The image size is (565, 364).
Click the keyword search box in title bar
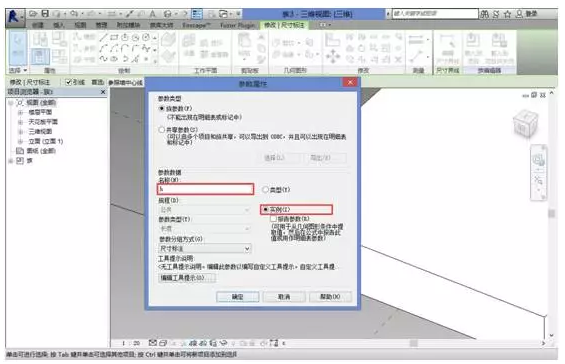(435, 14)
